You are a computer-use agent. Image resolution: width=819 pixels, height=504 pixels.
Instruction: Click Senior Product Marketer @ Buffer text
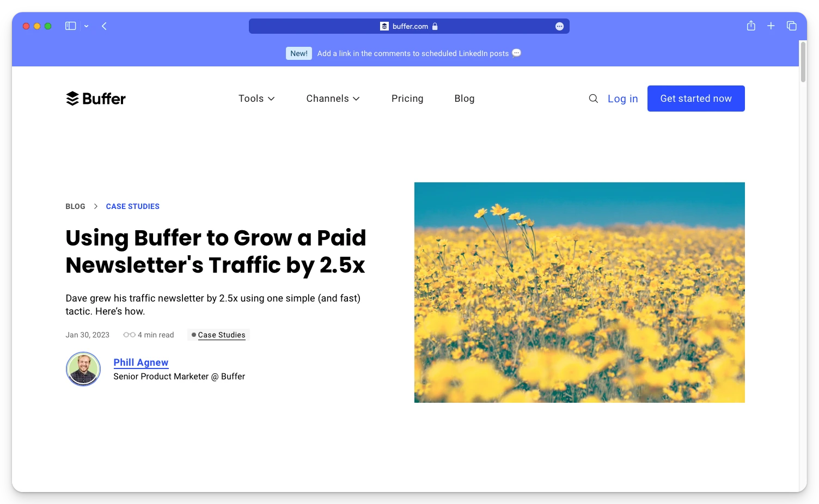click(179, 377)
